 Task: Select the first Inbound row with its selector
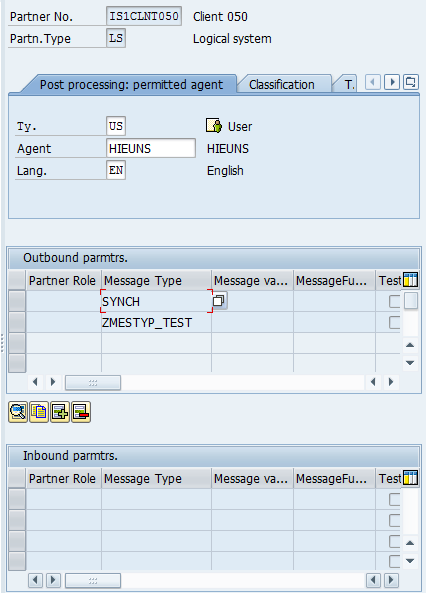tap(17, 499)
